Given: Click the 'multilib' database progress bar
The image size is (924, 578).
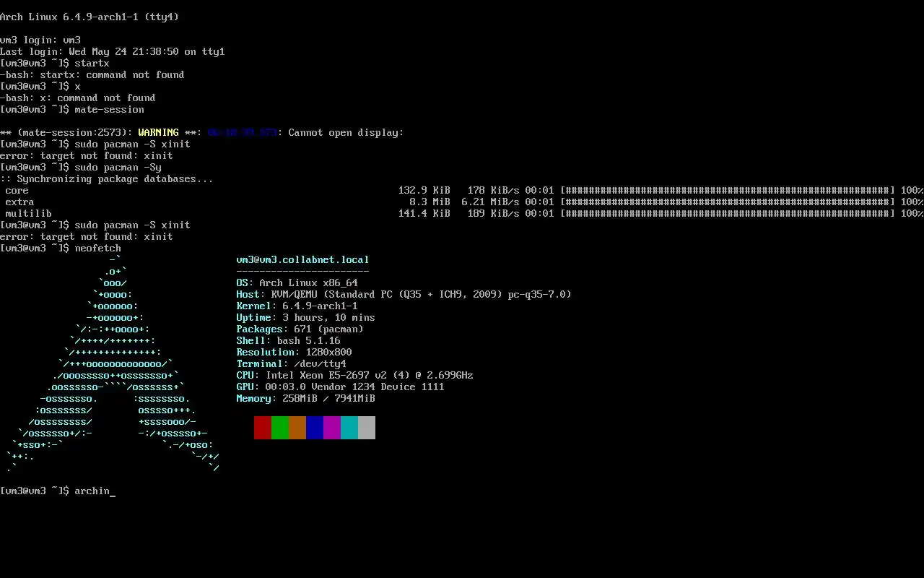Looking at the screenshot, I should 728,213.
